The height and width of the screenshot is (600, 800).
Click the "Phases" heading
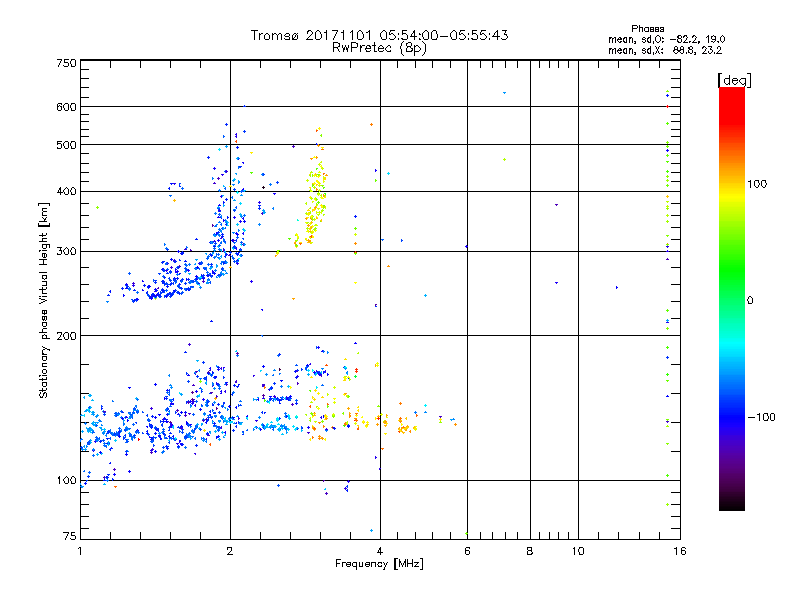647,29
